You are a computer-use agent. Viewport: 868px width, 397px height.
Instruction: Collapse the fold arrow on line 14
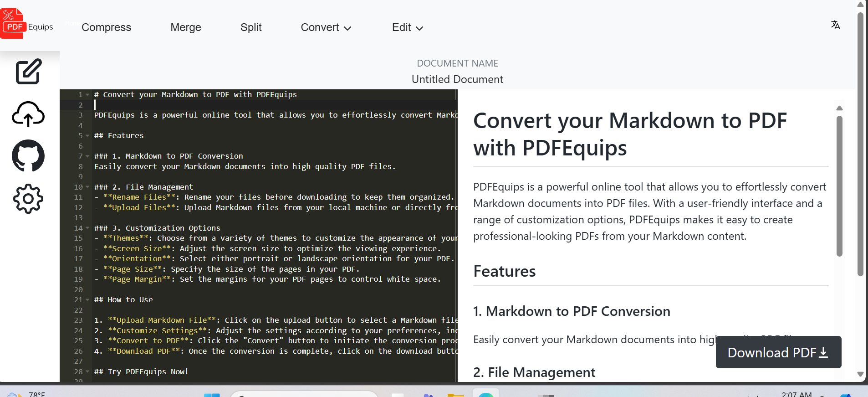click(x=87, y=228)
